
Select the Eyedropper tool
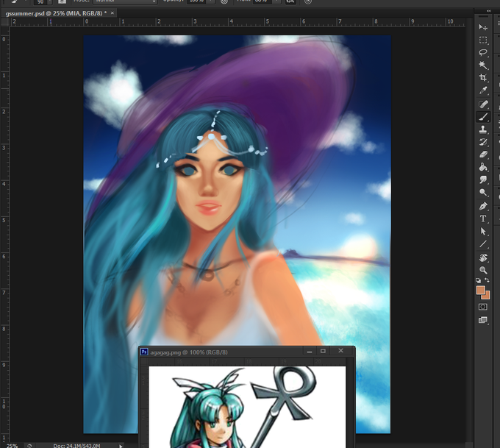(483, 90)
